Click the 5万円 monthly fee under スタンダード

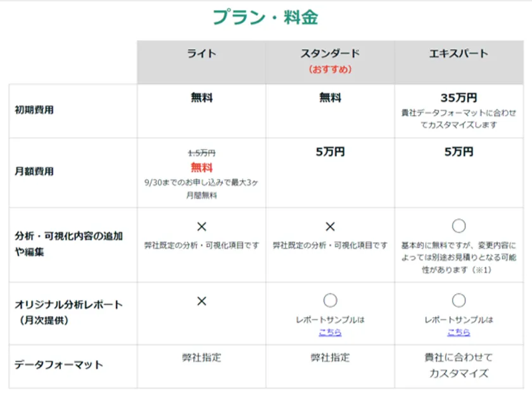pyautogui.click(x=330, y=152)
